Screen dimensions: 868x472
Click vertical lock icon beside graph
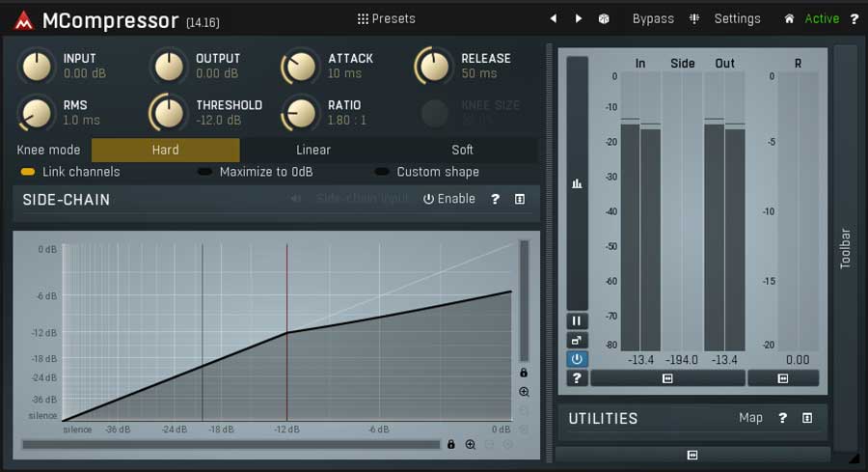click(524, 373)
